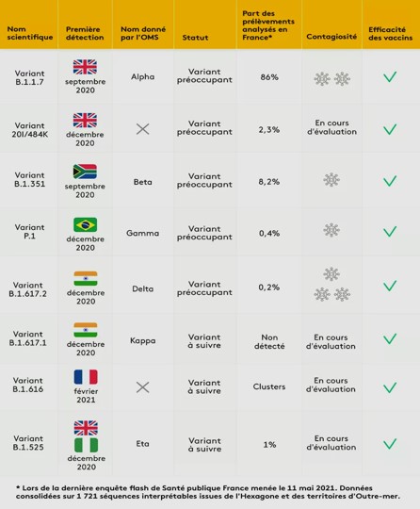Click the India flag in Delta row
The image size is (420, 509).
pyautogui.click(x=86, y=278)
